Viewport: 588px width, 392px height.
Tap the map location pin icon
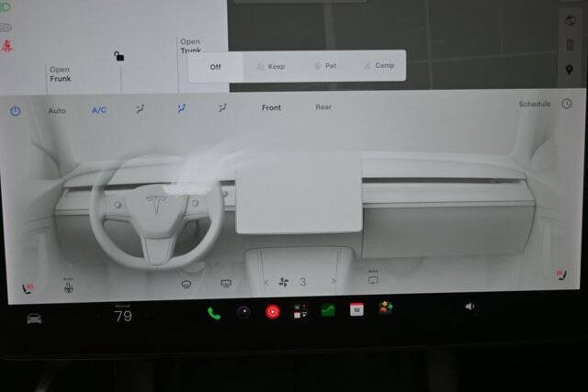pyautogui.click(x=570, y=70)
